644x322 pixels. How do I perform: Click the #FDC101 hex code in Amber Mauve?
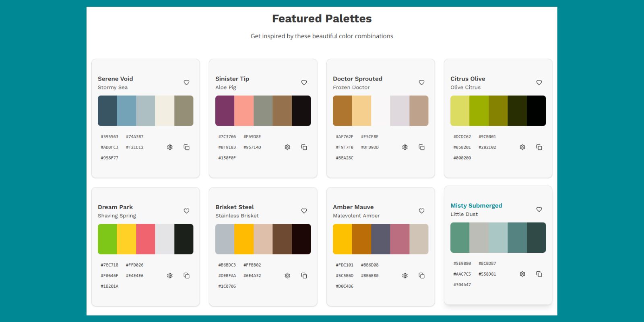[345, 265]
